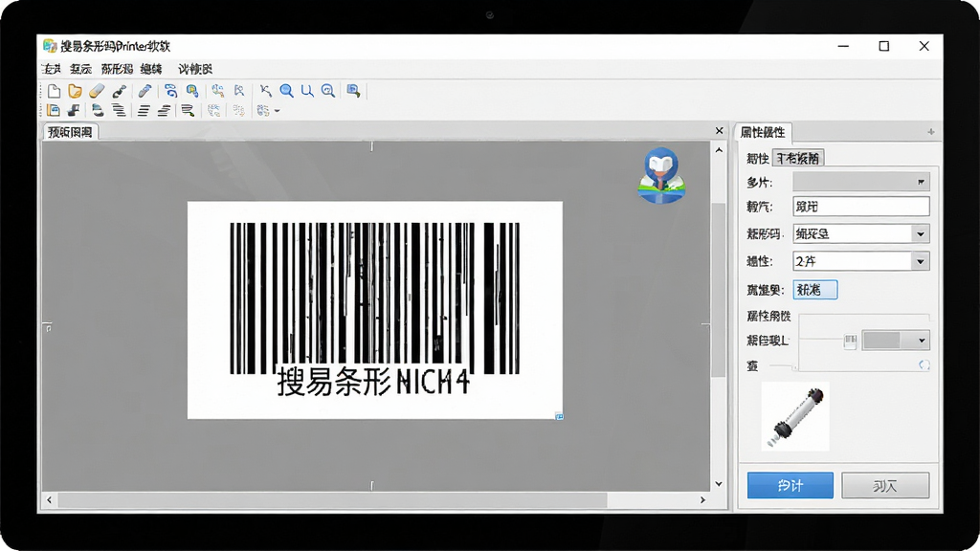The image size is (980, 551).
Task: Click the canvas vertical scrollbar down arrow
Action: click(x=719, y=483)
